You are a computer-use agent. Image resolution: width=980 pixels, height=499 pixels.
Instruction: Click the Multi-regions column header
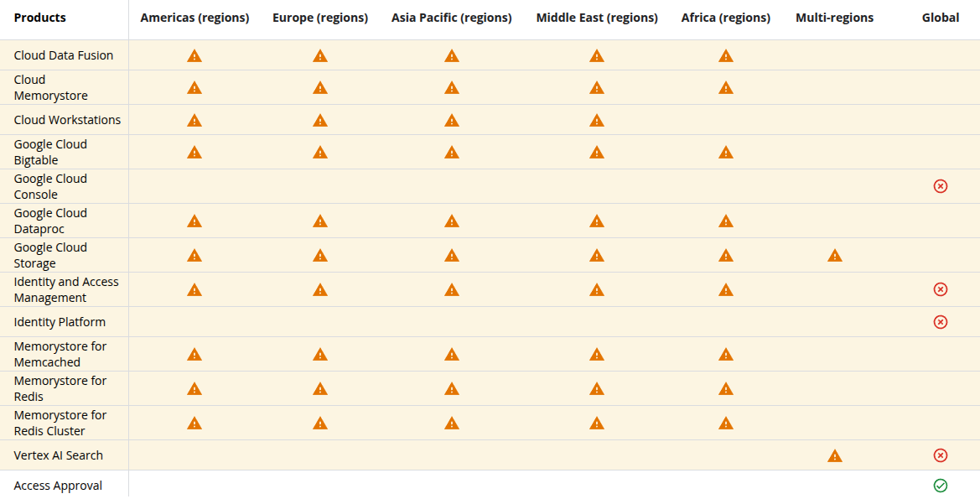coord(834,18)
